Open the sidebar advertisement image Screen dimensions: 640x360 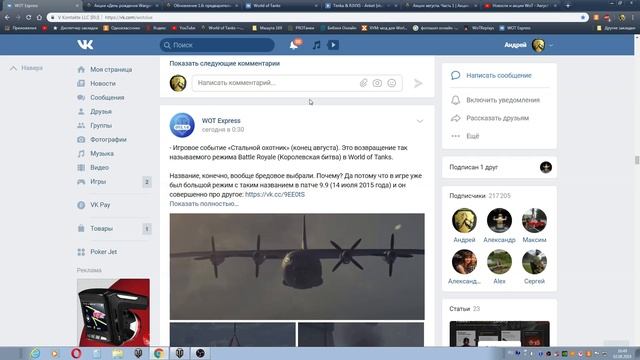(x=113, y=312)
